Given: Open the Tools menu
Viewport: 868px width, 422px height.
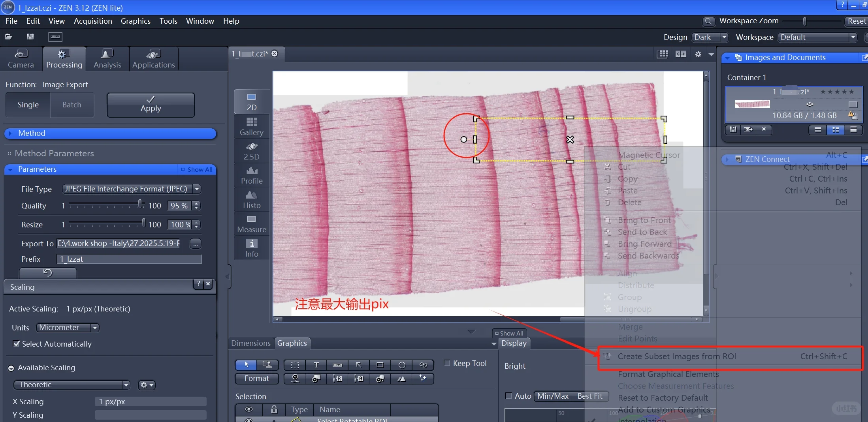Looking at the screenshot, I should tap(168, 21).
